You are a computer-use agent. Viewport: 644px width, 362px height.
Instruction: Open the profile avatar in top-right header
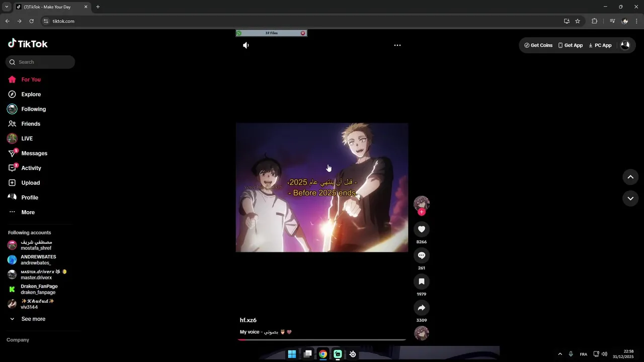click(625, 45)
